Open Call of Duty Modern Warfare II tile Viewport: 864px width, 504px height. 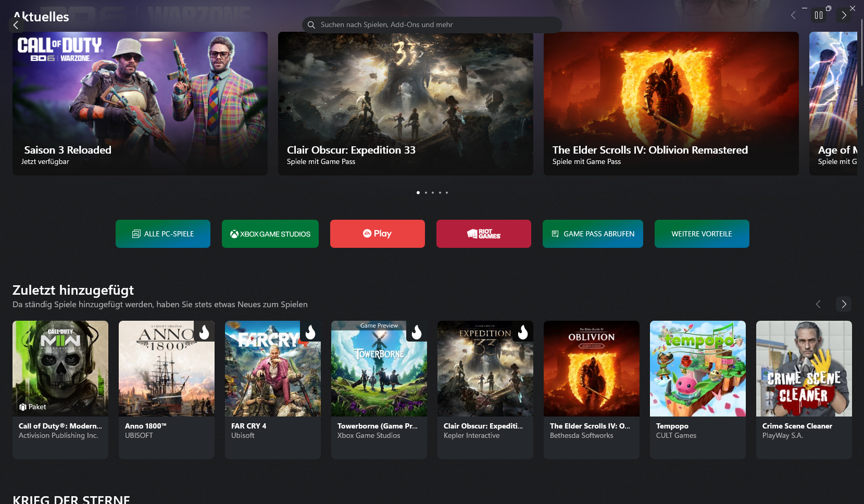[x=60, y=389]
